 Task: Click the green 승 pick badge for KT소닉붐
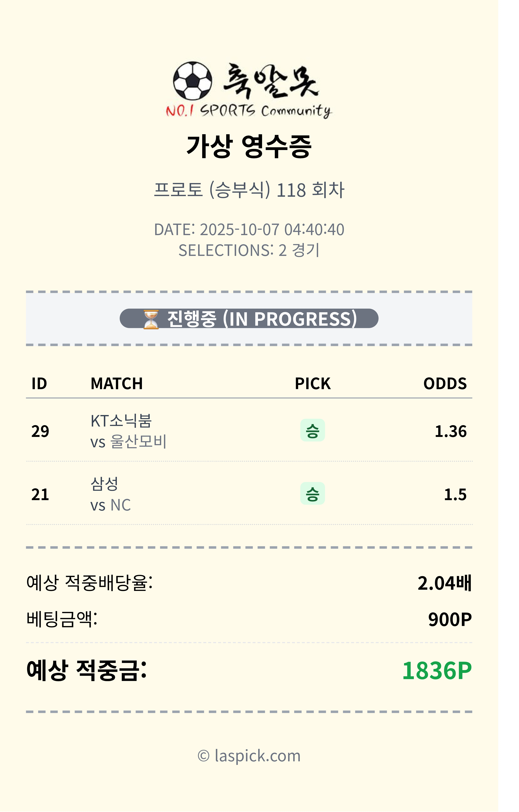[x=312, y=430]
